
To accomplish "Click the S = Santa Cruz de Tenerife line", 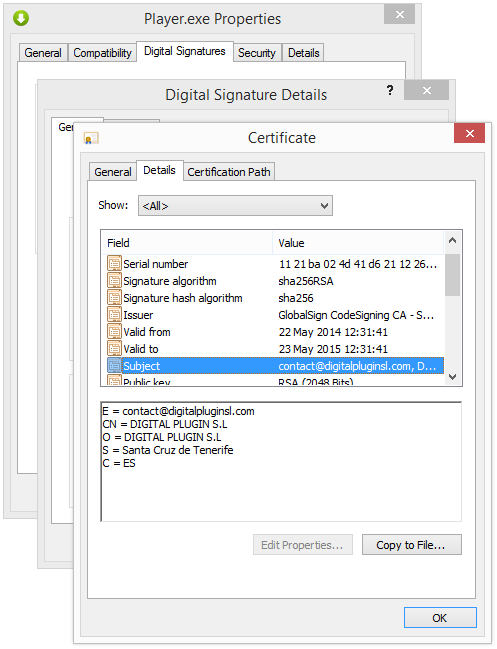I will (168, 450).
